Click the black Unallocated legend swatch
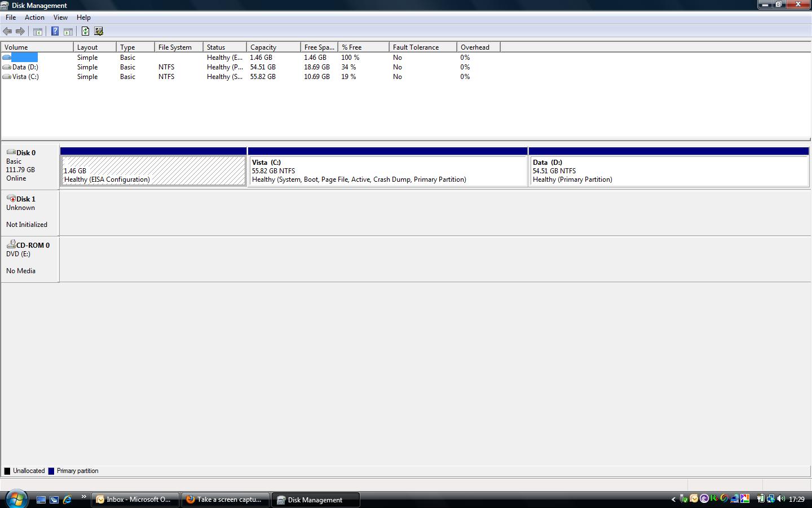The width and height of the screenshot is (812, 508). tap(7, 471)
